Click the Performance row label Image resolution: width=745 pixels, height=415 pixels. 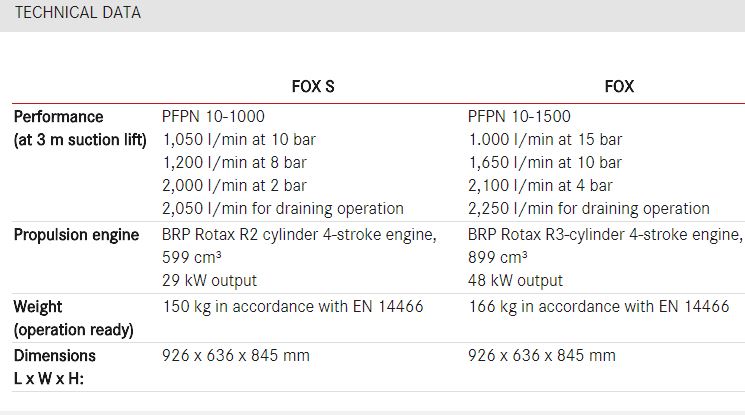click(x=80, y=128)
